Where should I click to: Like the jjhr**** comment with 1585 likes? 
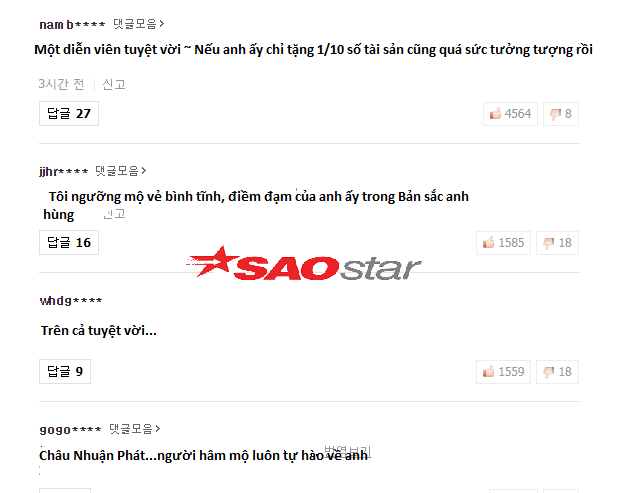(503, 243)
